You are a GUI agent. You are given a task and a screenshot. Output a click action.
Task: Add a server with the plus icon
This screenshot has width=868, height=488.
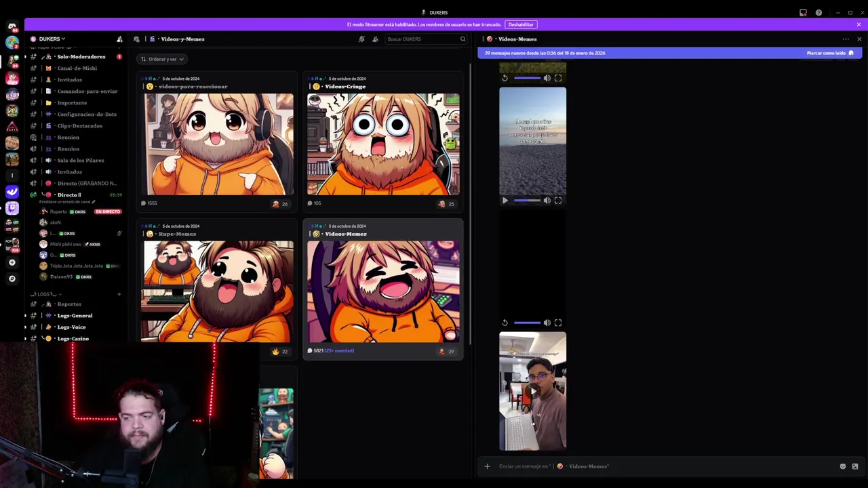pos(12,262)
